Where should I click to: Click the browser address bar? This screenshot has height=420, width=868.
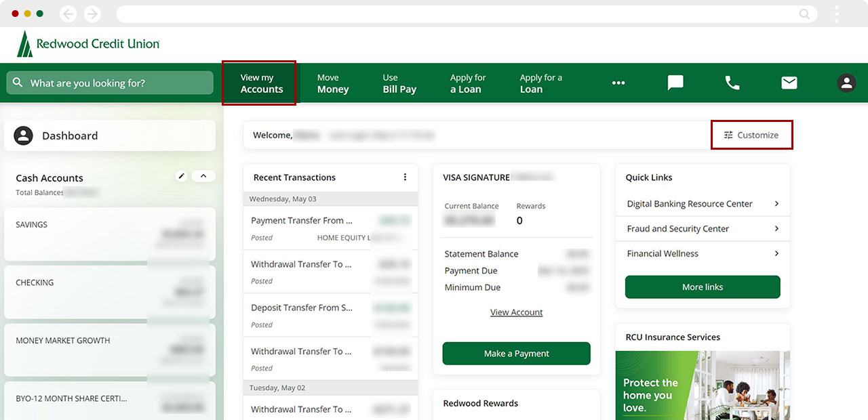pyautogui.click(x=465, y=14)
